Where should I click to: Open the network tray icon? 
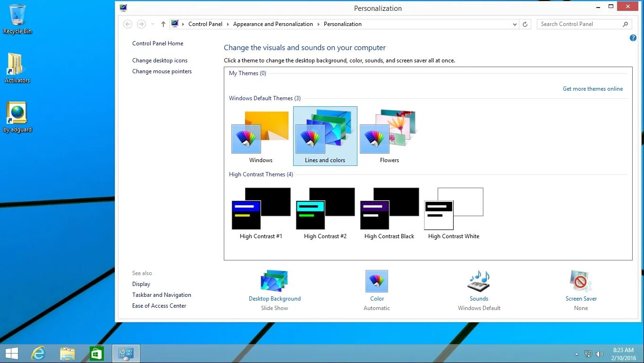tap(588, 354)
